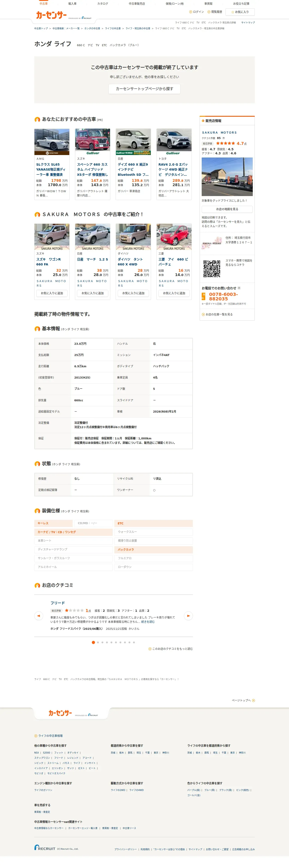Open 閲覧履歴 browsing history
The image size is (289, 868).
[215, 12]
